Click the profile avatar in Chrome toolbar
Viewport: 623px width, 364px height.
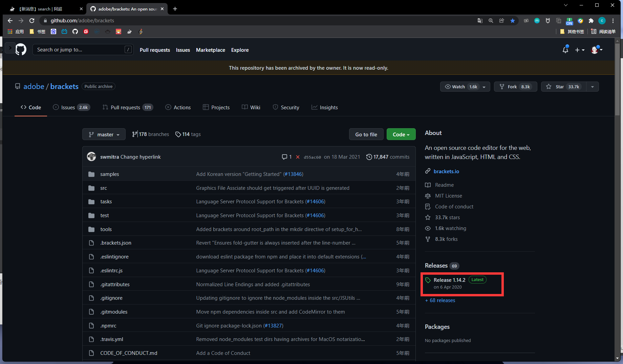point(602,21)
